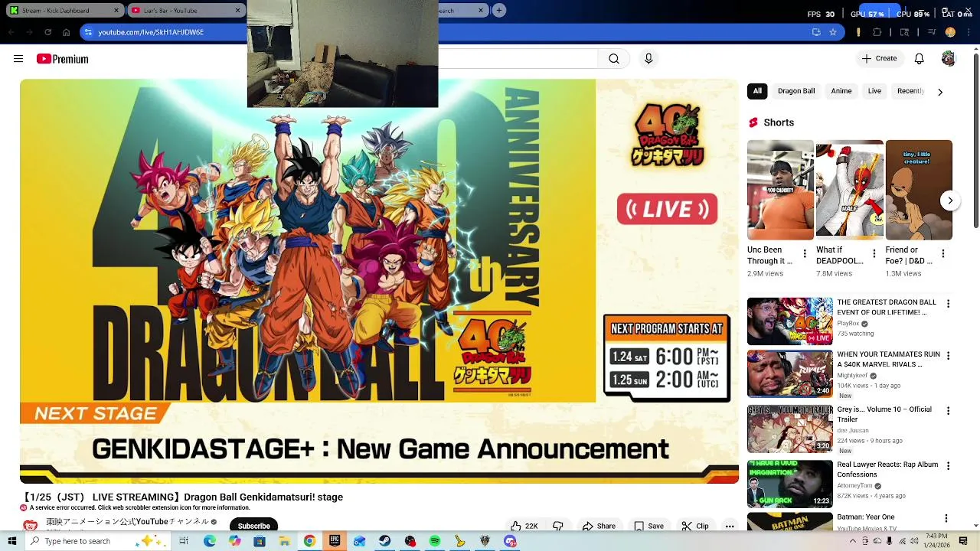The height and width of the screenshot is (551, 980).
Task: Open options for Real Lawyer Reacts video
Action: click(x=949, y=466)
